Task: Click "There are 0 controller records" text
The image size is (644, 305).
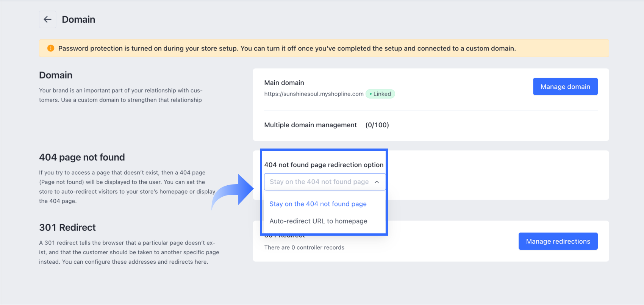Action: (304, 247)
